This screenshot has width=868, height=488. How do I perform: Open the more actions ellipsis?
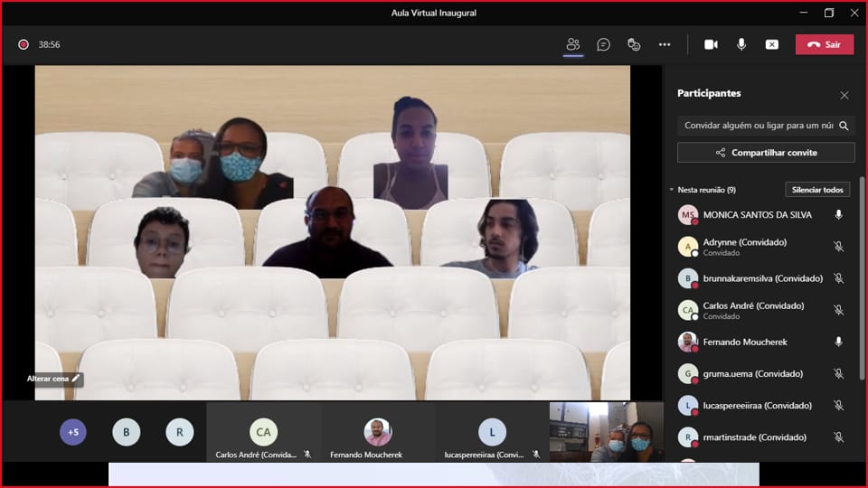(665, 44)
